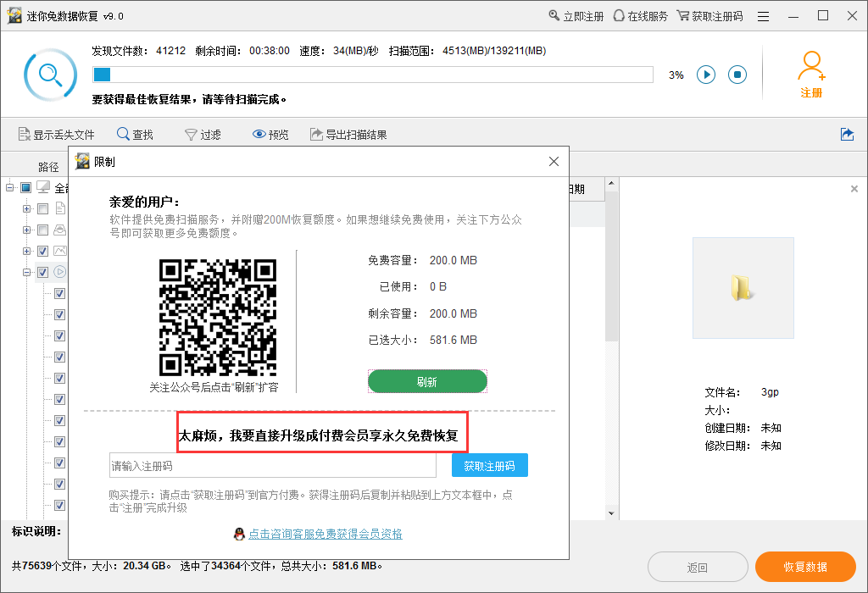Click 获取注册码 cart icon in title bar

683,15
